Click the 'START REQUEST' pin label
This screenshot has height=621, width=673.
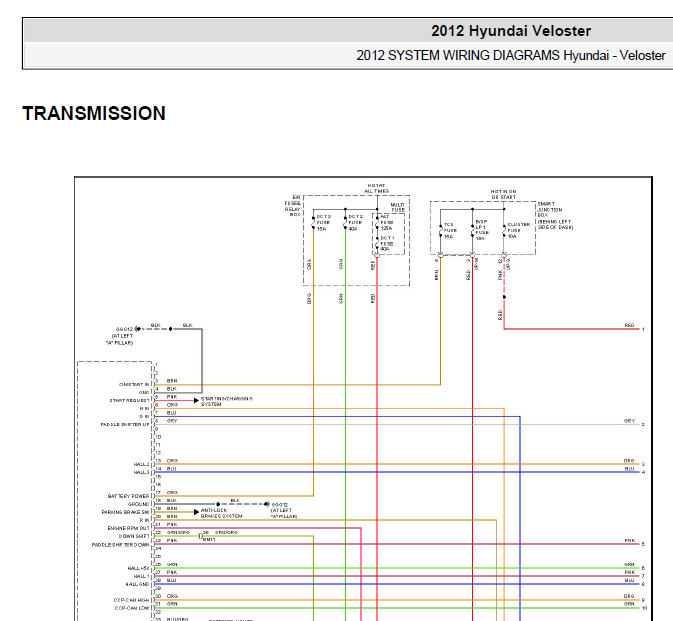[129, 400]
